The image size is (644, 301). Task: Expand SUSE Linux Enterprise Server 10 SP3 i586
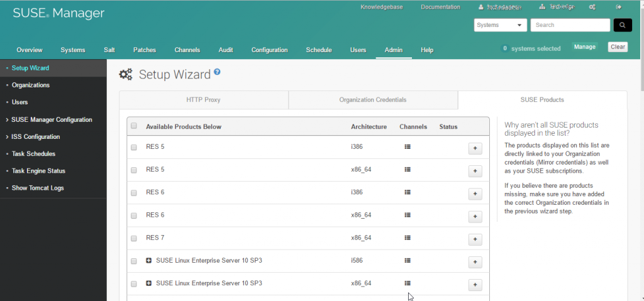tap(149, 261)
